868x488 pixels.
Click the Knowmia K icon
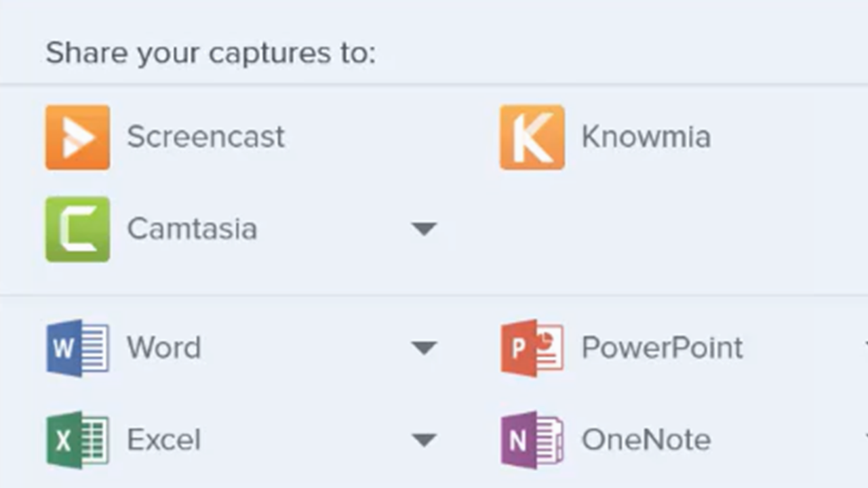tap(532, 137)
